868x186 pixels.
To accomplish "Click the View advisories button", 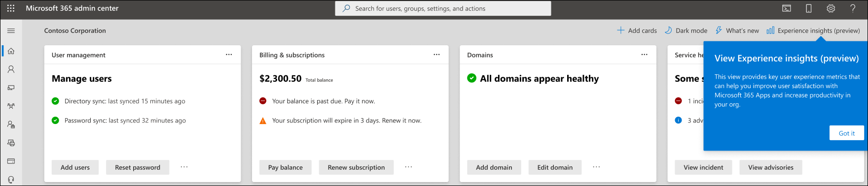I will pos(770,167).
